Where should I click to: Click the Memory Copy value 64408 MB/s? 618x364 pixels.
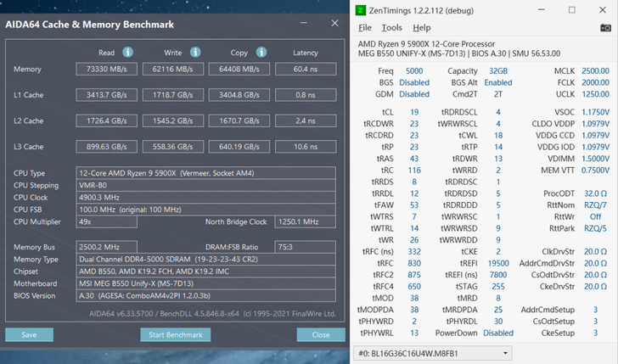(239, 69)
